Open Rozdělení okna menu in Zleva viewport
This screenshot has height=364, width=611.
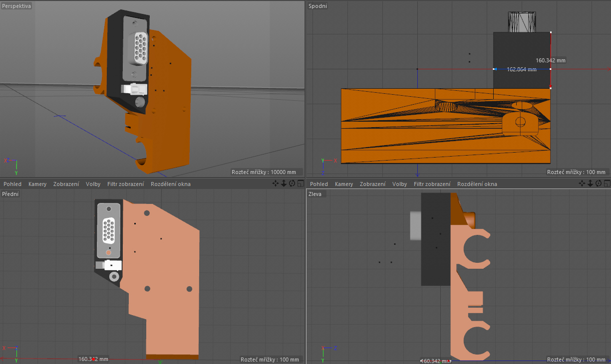pyautogui.click(x=477, y=184)
